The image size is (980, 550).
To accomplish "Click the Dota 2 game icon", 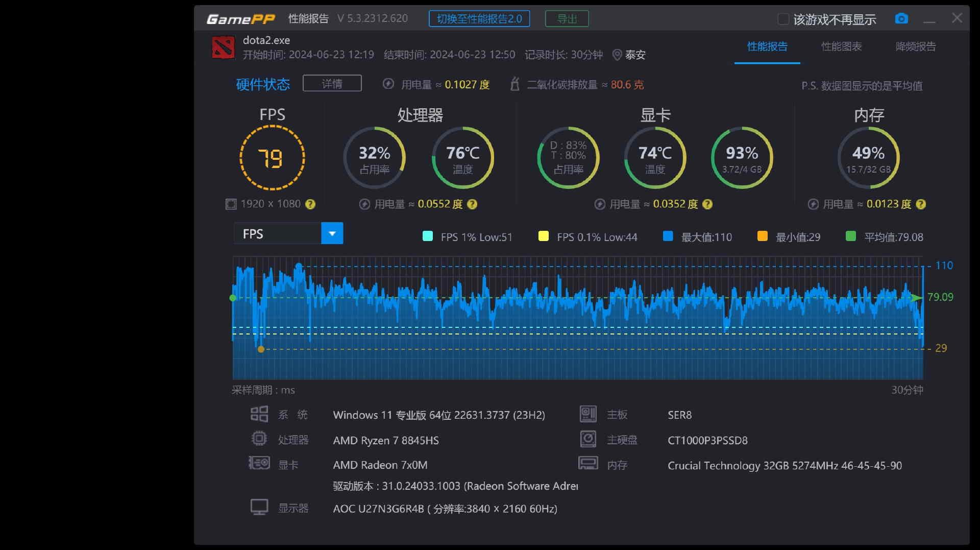I will (223, 47).
